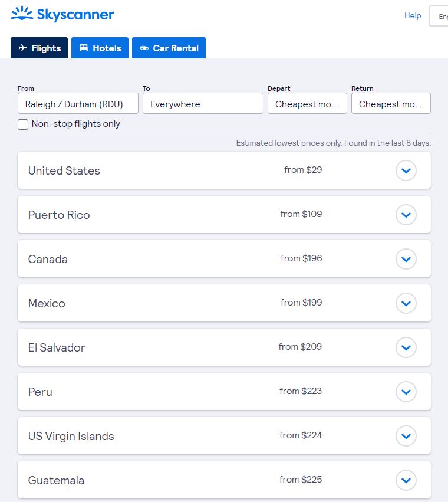The height and width of the screenshot is (502, 448).
Task: Open the Flights tab
Action: coord(39,48)
